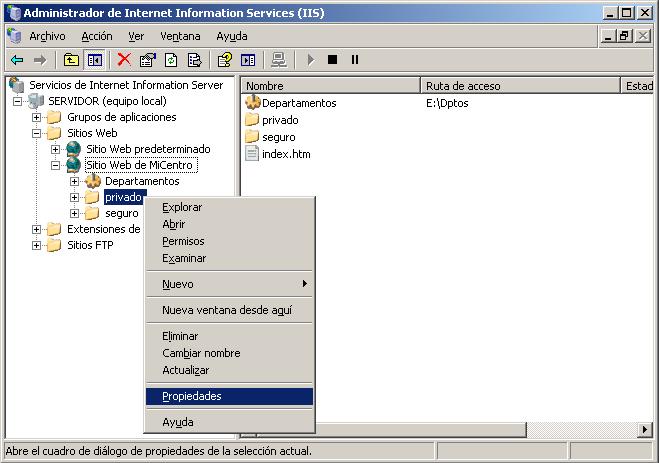Click the Properties toolbar icon
The image size is (659, 463).
[148, 60]
